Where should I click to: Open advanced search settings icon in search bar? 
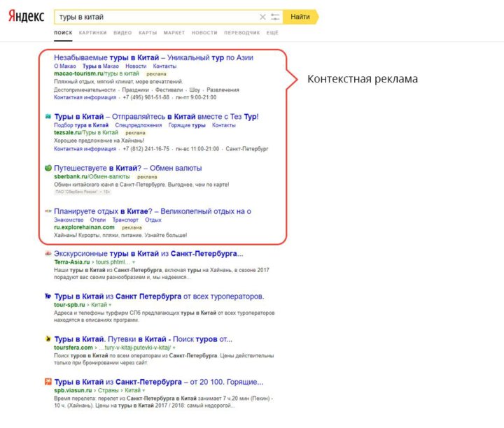(x=275, y=17)
